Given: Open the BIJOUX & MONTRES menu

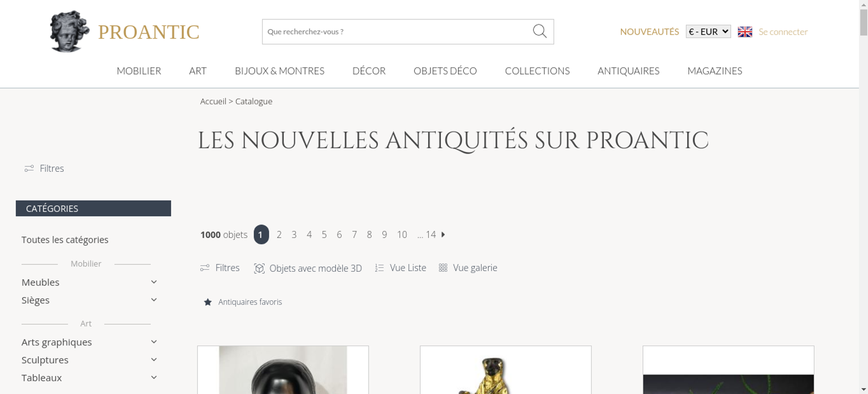Looking at the screenshot, I should point(279,71).
